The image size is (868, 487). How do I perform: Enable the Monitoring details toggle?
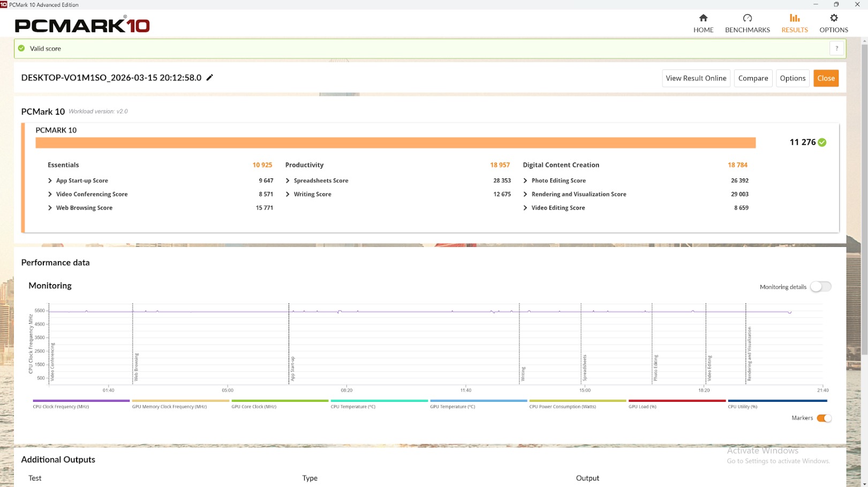pyautogui.click(x=820, y=287)
